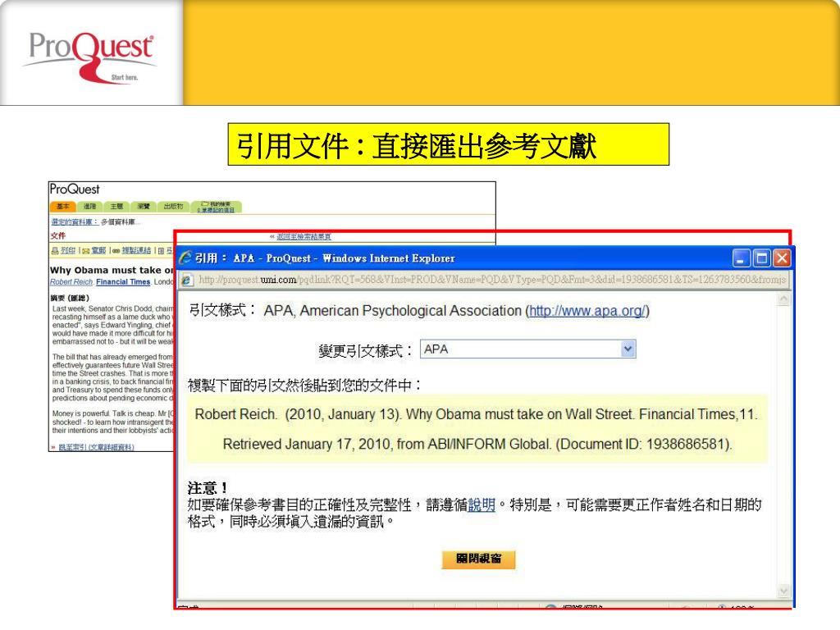Click the 複製連結 chain icon

point(116,251)
